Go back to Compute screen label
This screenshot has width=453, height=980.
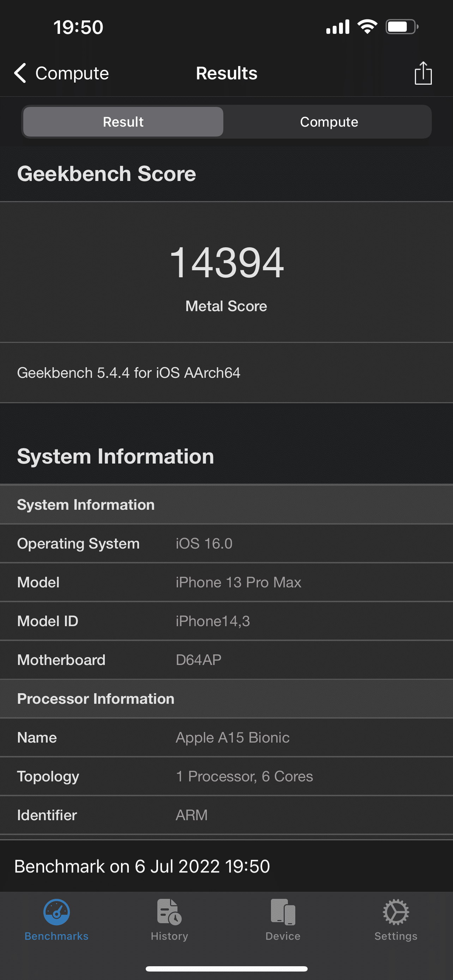pos(72,73)
